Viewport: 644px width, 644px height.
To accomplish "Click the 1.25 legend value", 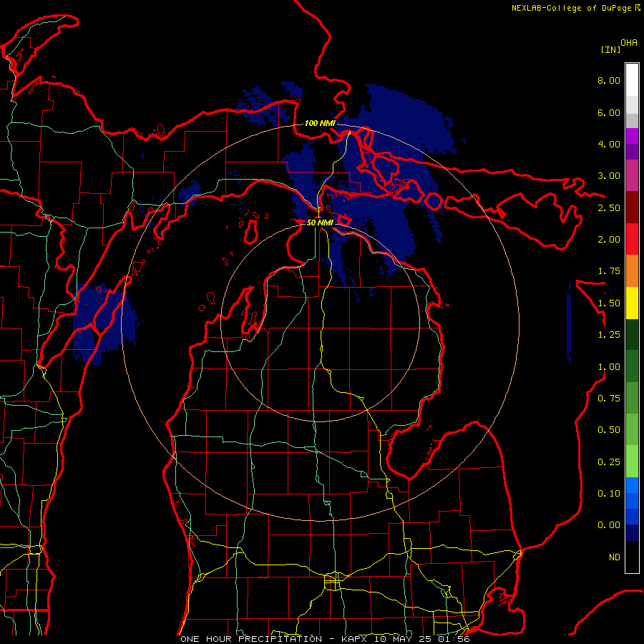I will (609, 335).
